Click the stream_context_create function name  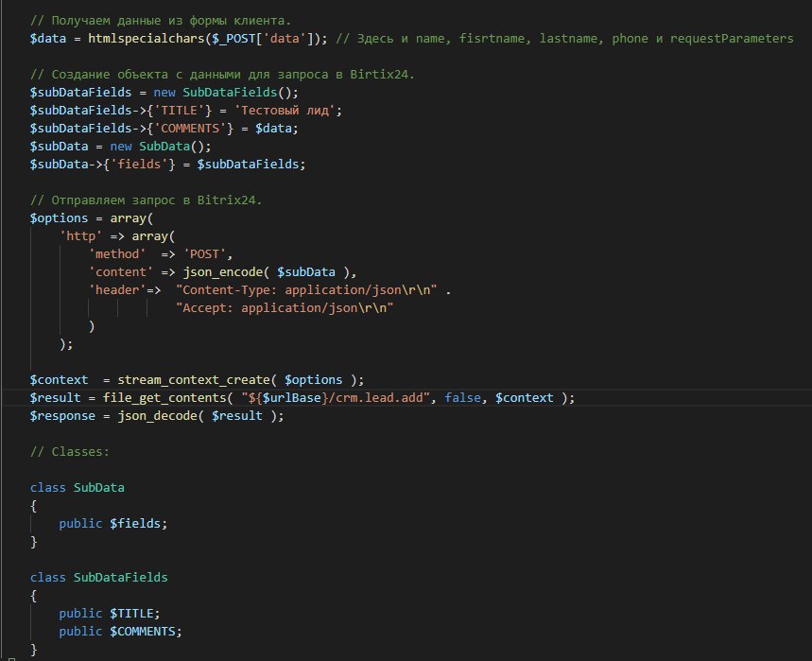tap(194, 380)
